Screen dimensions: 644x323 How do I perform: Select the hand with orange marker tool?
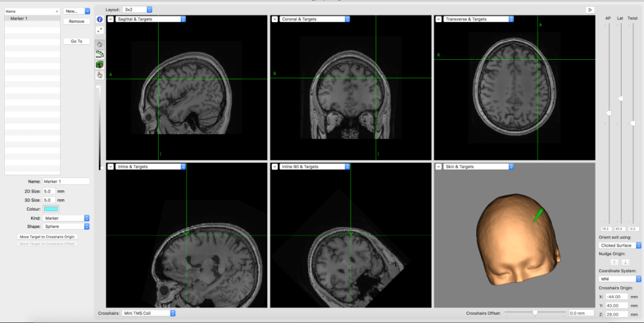[x=100, y=75]
